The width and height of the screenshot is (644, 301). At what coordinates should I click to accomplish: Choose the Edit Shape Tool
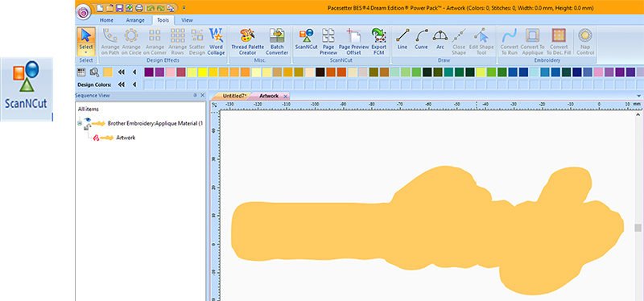point(481,42)
